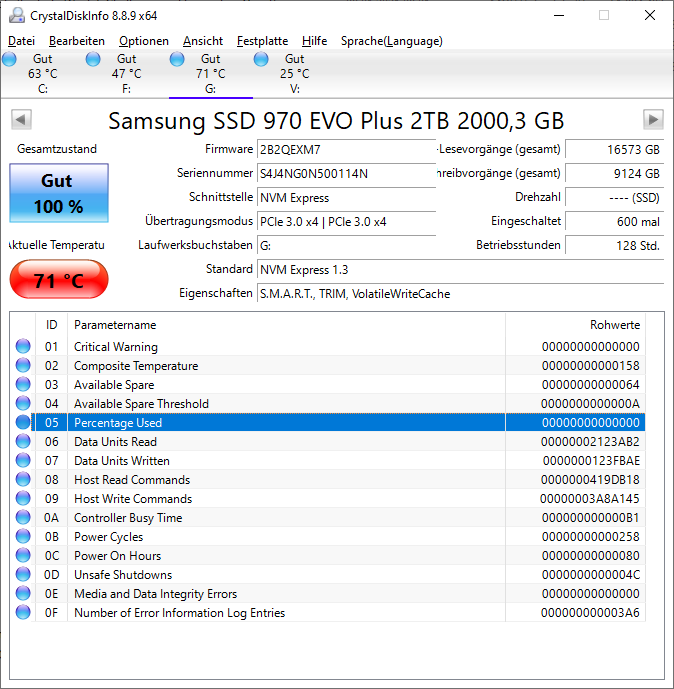Select drive F: status icon (47 °C)
Image resolution: width=674 pixels, height=689 pixels.
pyautogui.click(x=93, y=59)
